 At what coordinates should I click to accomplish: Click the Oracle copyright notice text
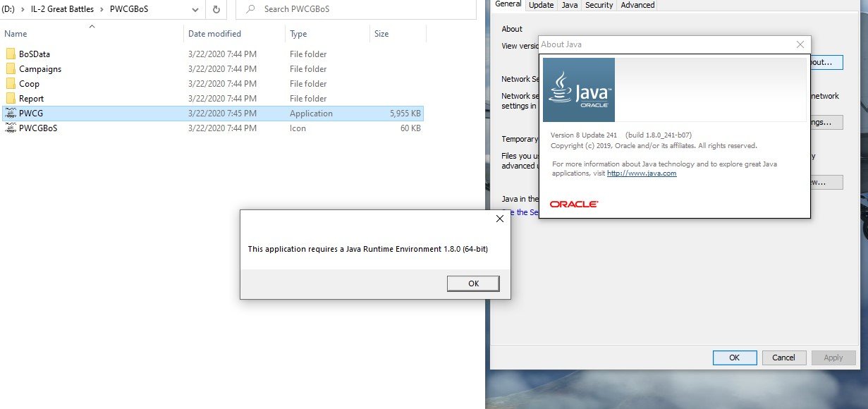pyautogui.click(x=654, y=146)
